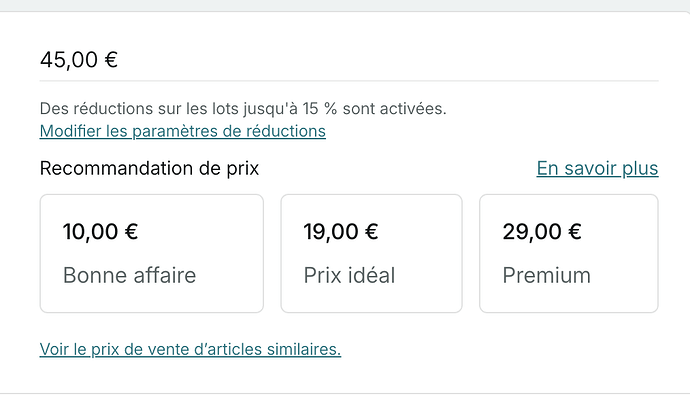Viewport: 690px width, 401px height.
Task: Apply the middle recommended price option
Action: pyautogui.click(x=371, y=253)
